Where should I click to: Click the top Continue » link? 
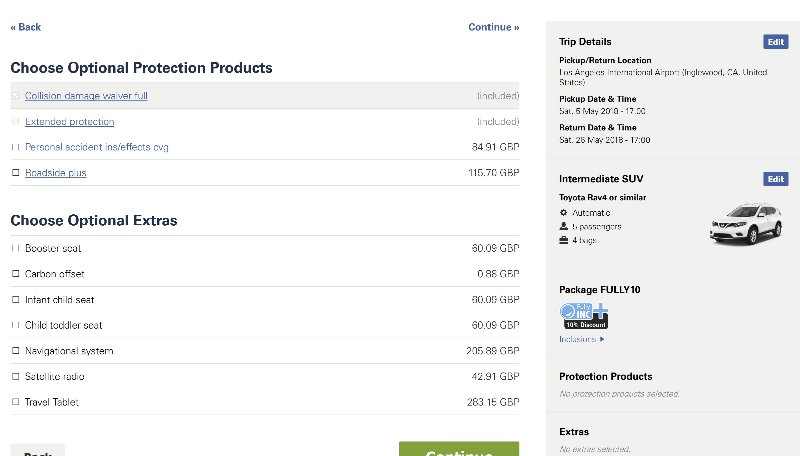(493, 27)
